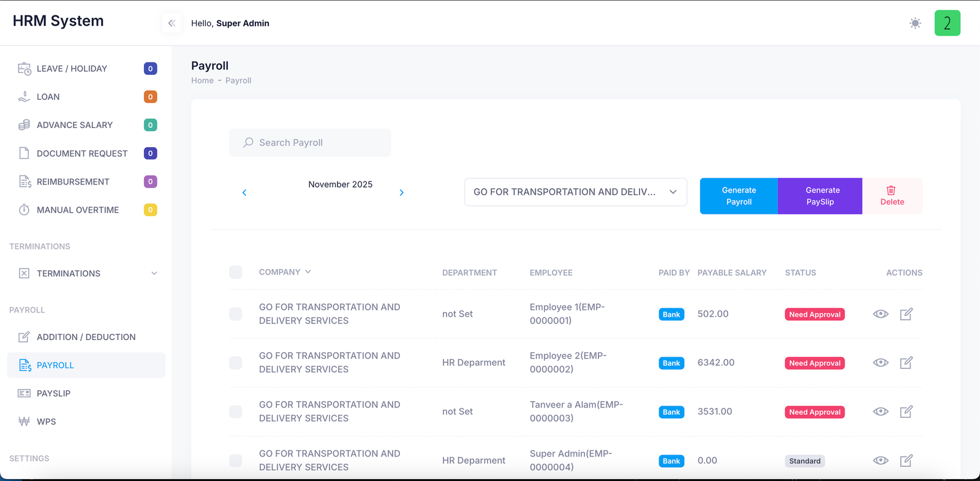Open Payslip from the sidebar
This screenshot has width=980, height=481.
[x=53, y=393]
